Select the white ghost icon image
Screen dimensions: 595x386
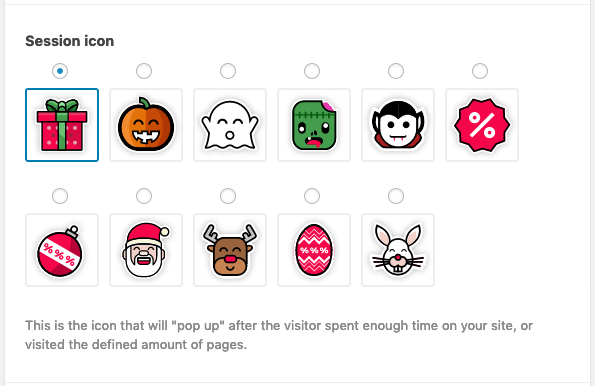pyautogui.click(x=230, y=125)
